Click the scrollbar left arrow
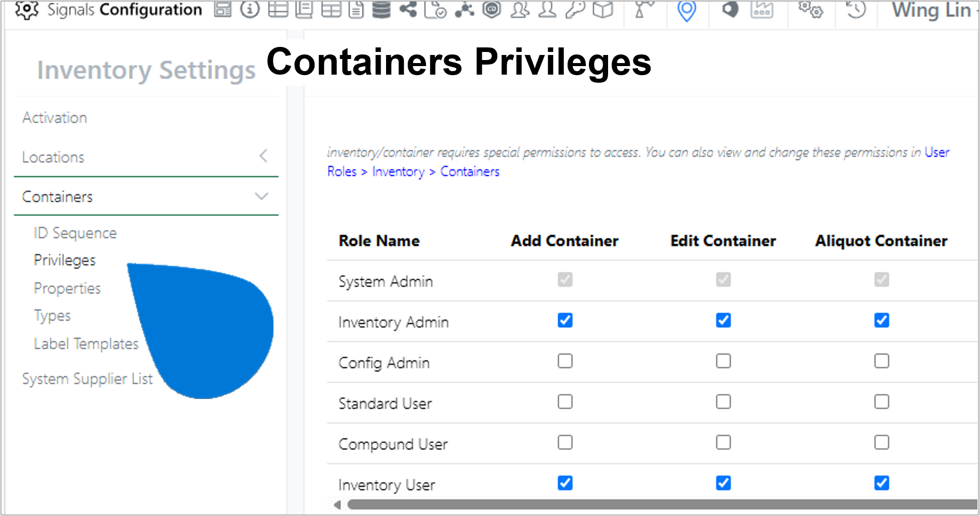Screen dimensions: 980x516 pyautogui.click(x=337, y=504)
